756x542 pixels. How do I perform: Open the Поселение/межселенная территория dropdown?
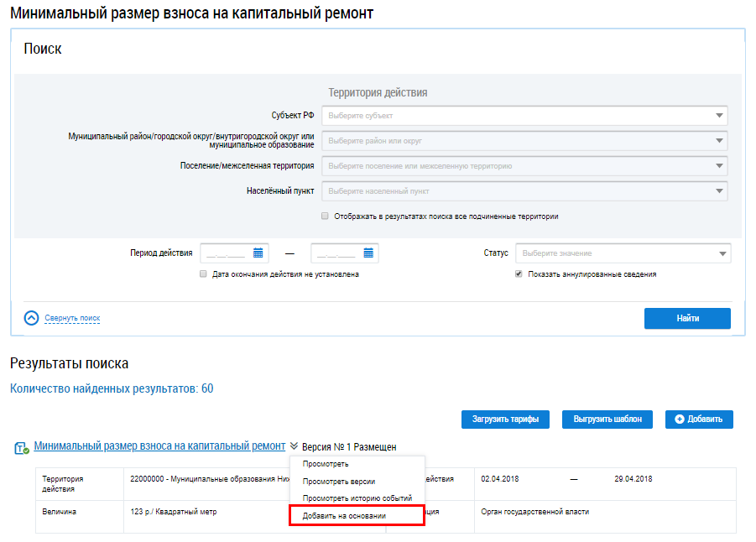pyautogui.click(x=524, y=166)
